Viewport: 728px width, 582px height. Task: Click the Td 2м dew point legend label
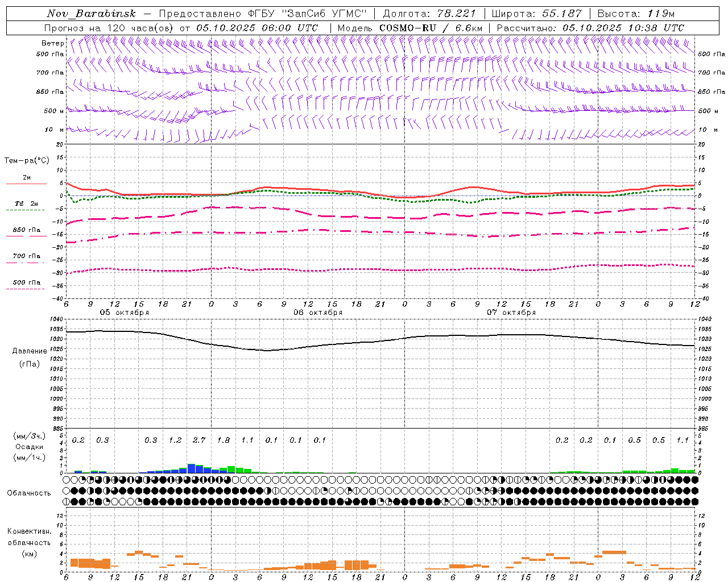coord(26,203)
